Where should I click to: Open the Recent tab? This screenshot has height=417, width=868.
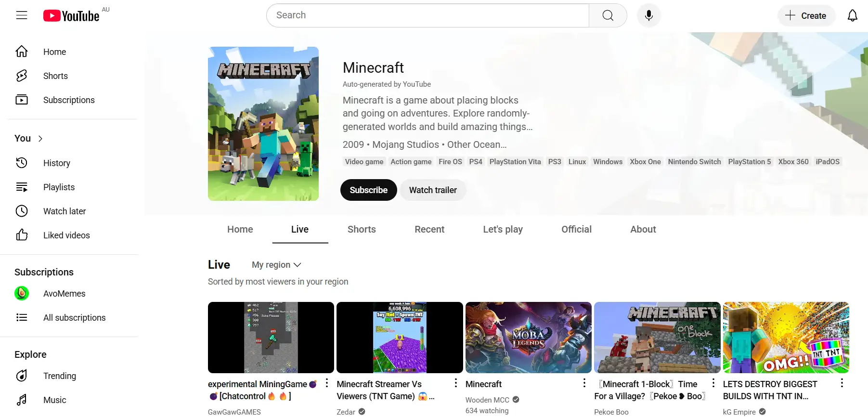point(429,229)
